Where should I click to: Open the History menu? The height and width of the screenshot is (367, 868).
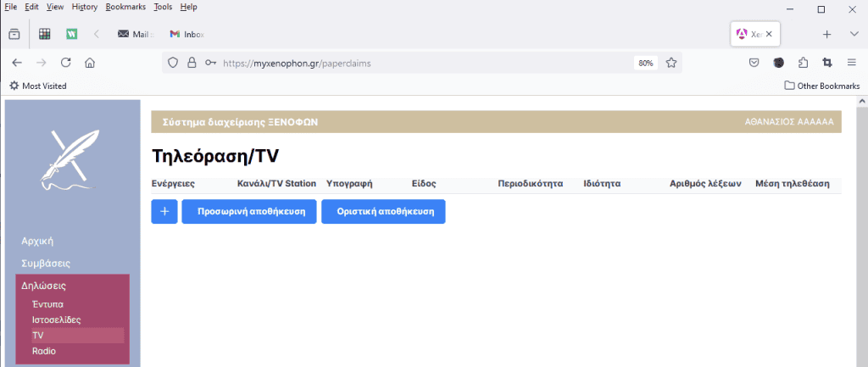pos(85,7)
